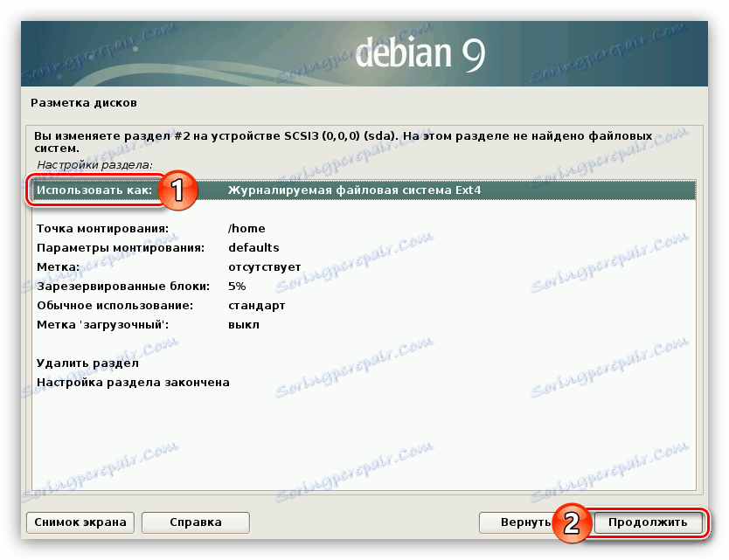
Task: Click the 'стандарт' usage value
Action: (x=257, y=305)
